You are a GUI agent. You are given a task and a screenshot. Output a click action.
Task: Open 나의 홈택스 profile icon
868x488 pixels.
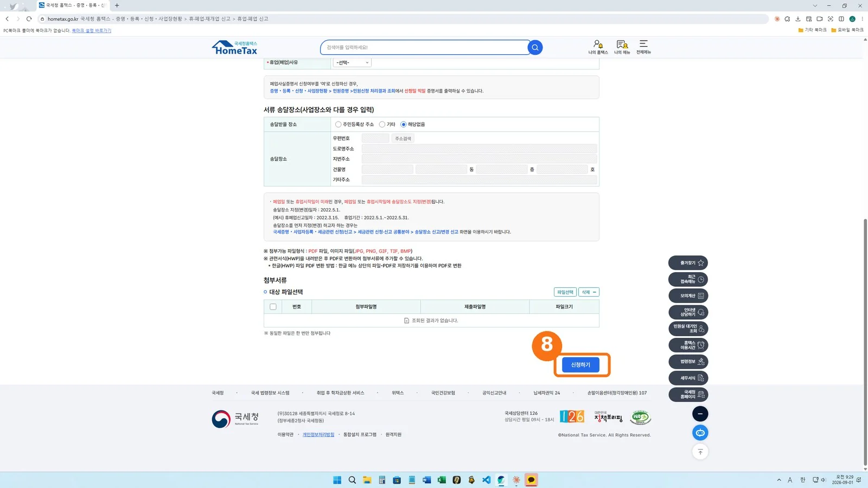pos(598,47)
